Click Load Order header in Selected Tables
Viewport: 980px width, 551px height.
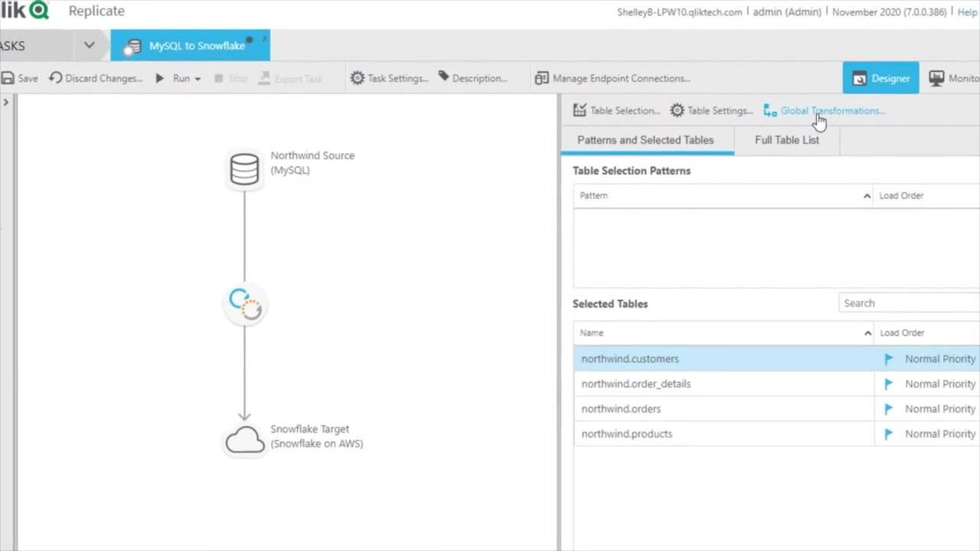point(927,333)
